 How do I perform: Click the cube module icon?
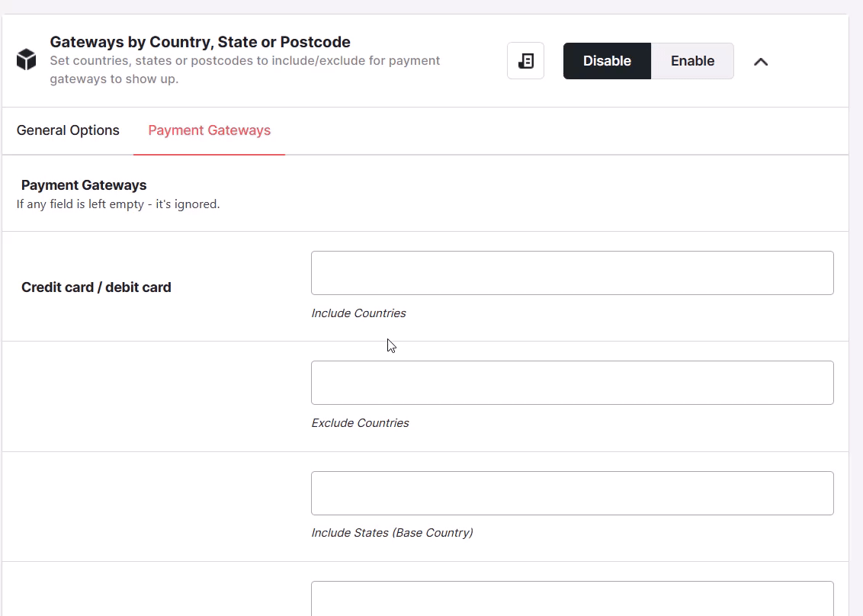[x=26, y=59]
